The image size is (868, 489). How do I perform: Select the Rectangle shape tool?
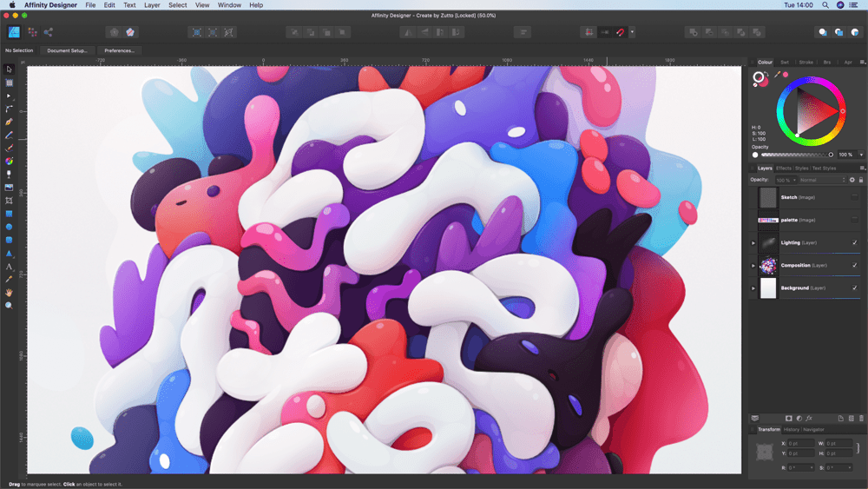(9, 214)
